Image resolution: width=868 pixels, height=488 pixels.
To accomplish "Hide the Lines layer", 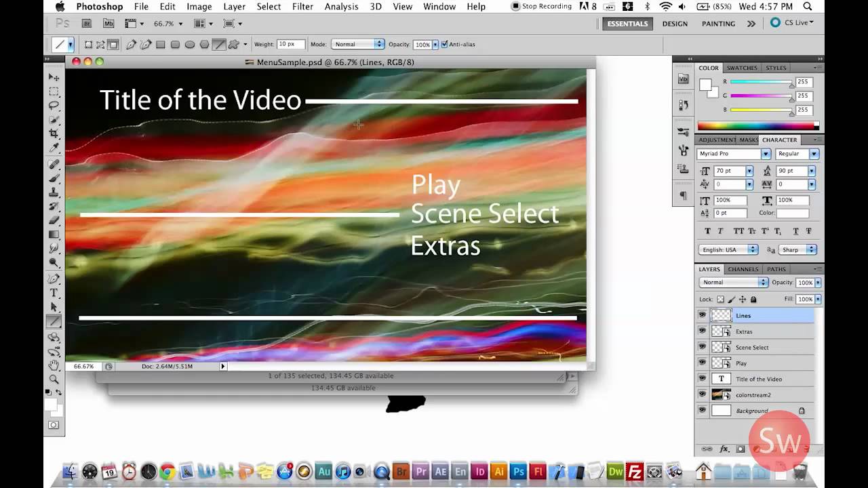I will tap(702, 315).
